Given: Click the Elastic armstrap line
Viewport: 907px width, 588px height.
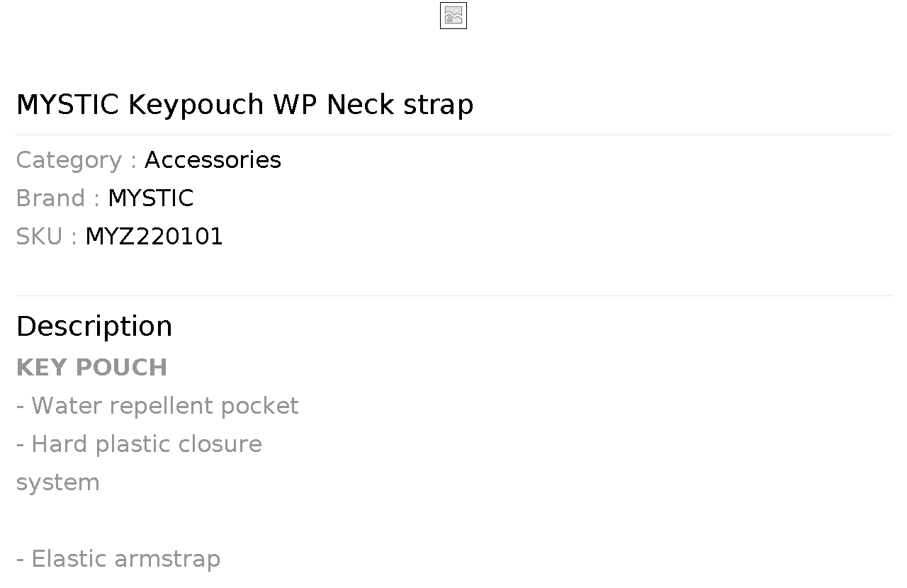Looking at the screenshot, I should 118,559.
